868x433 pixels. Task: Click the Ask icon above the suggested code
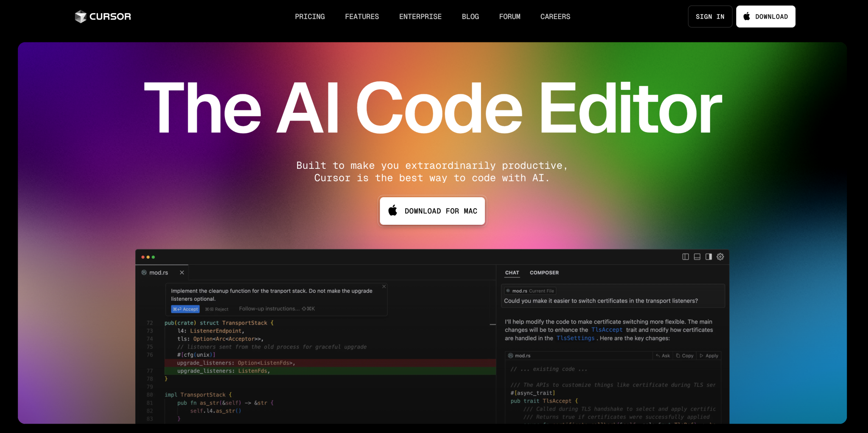[x=658, y=356]
